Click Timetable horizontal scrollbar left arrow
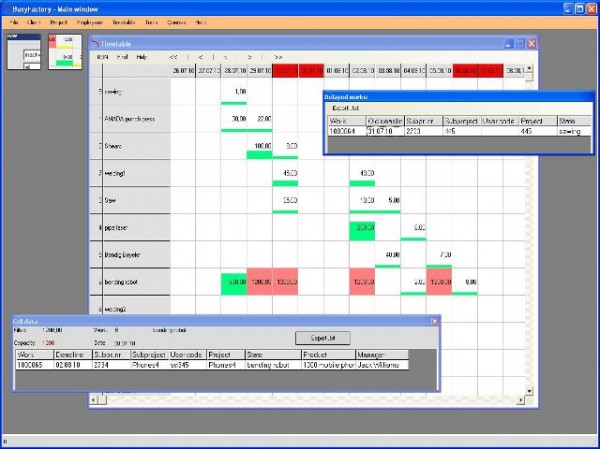The width and height of the screenshot is (600, 449). [93, 400]
